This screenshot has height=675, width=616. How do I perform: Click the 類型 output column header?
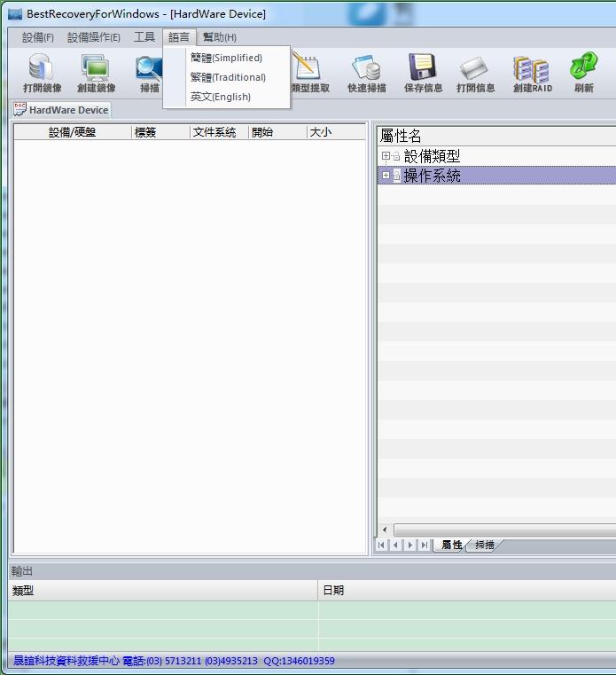coord(162,590)
